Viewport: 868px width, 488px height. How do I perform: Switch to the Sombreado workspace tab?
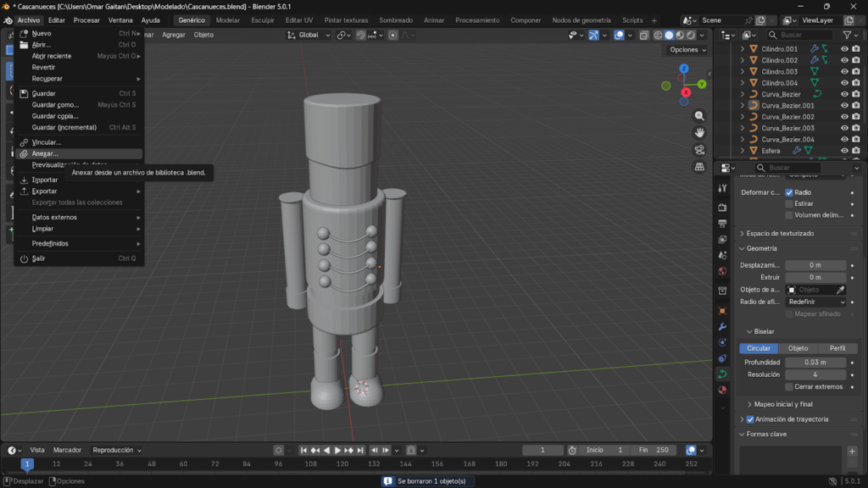point(396,20)
